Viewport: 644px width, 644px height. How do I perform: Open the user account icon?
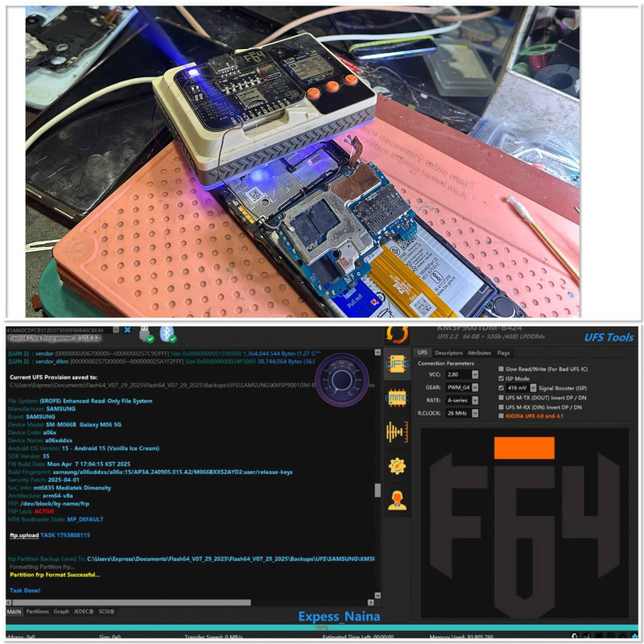pos(397,500)
